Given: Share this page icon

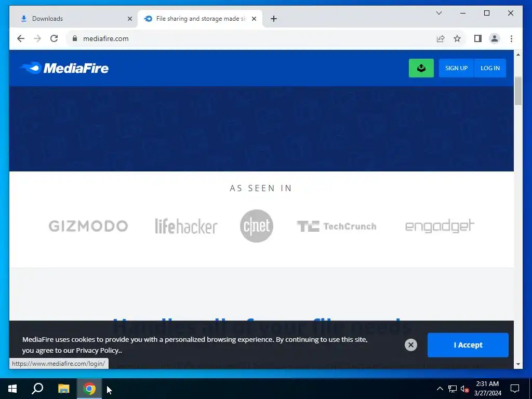Looking at the screenshot, I should [x=441, y=38].
